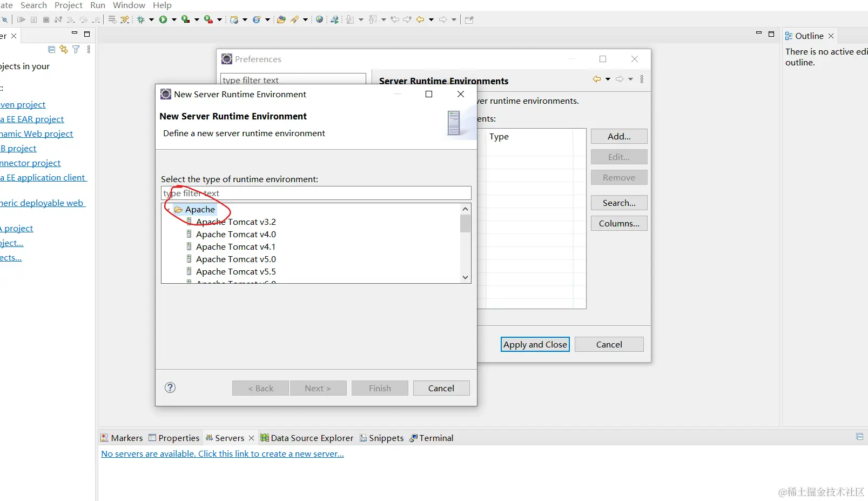Viewport: 868px width, 501px height.
Task: Click the Filter funnel icon in Project Explorer
Action: (76, 49)
